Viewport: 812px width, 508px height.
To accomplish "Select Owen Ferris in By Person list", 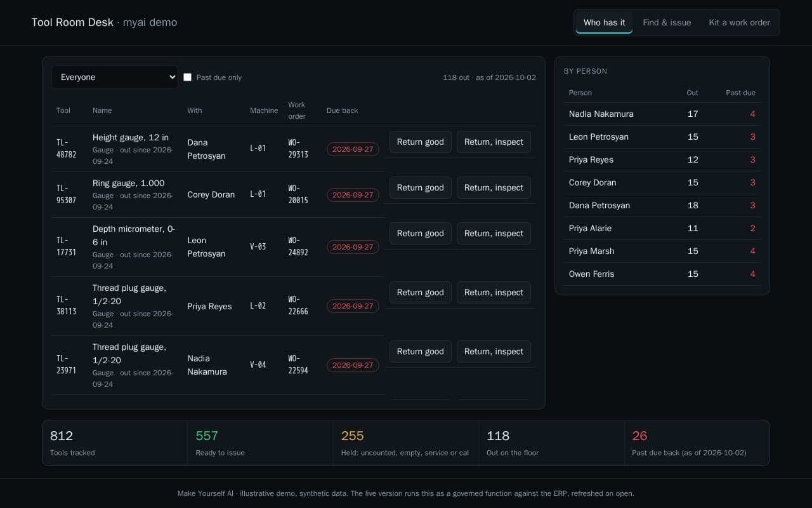I will click(x=662, y=274).
